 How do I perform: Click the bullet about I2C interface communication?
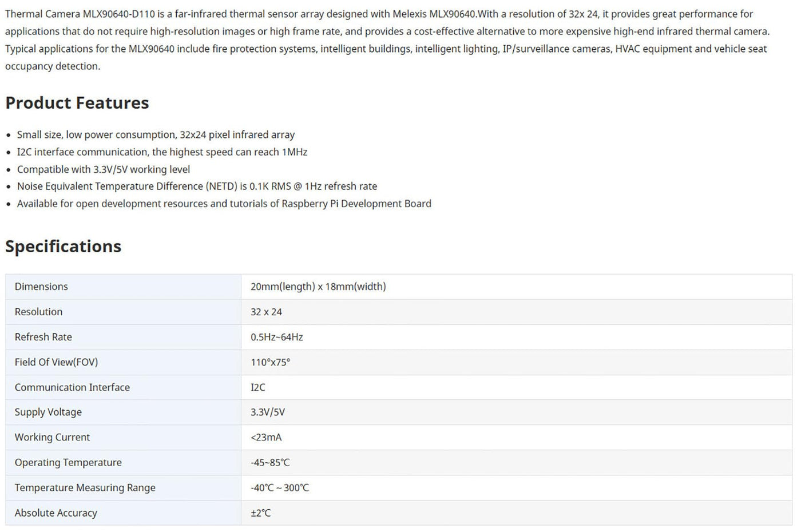[x=162, y=152]
